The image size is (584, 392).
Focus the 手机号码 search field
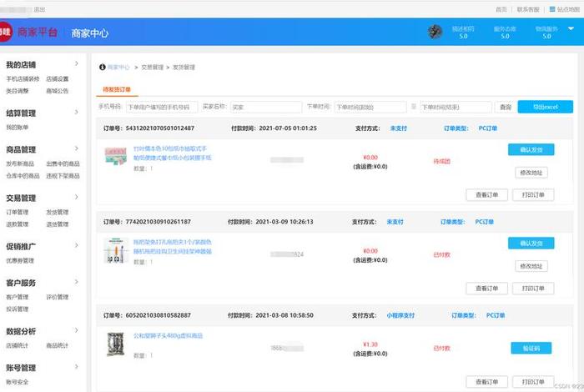pos(162,108)
